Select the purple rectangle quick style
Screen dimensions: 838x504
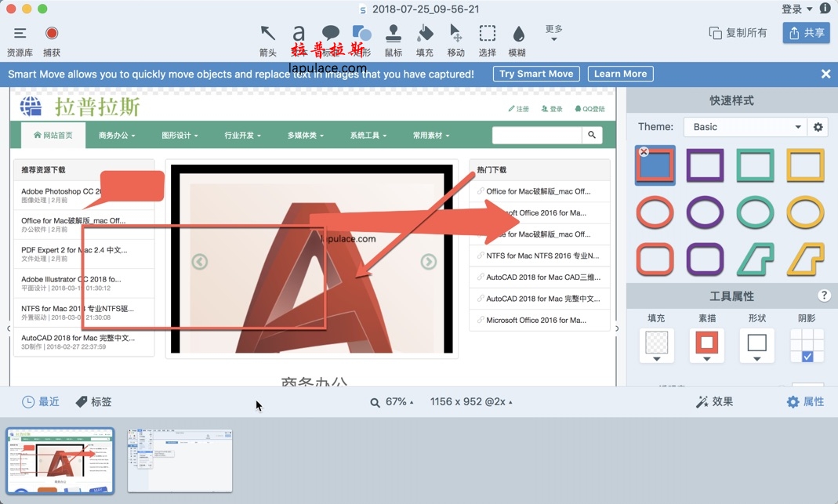pyautogui.click(x=705, y=165)
